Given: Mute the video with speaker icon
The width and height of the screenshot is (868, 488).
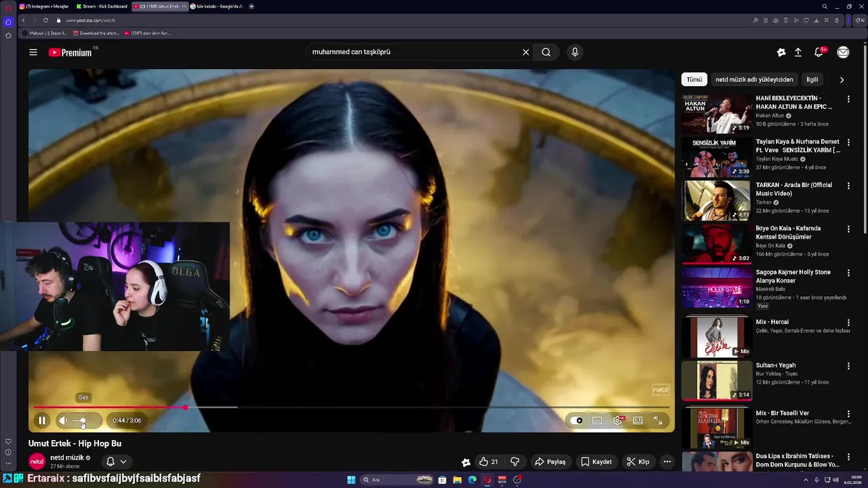Looking at the screenshot, I should (63, 420).
